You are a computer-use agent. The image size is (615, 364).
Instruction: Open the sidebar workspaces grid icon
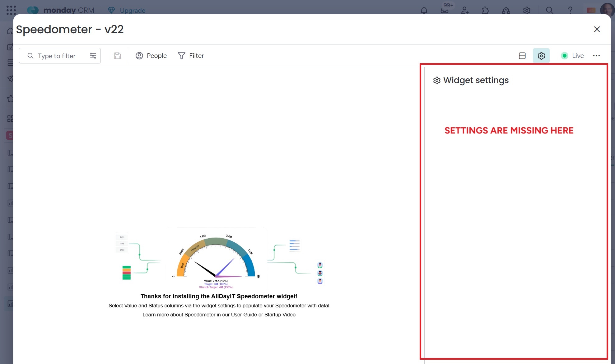point(10,119)
